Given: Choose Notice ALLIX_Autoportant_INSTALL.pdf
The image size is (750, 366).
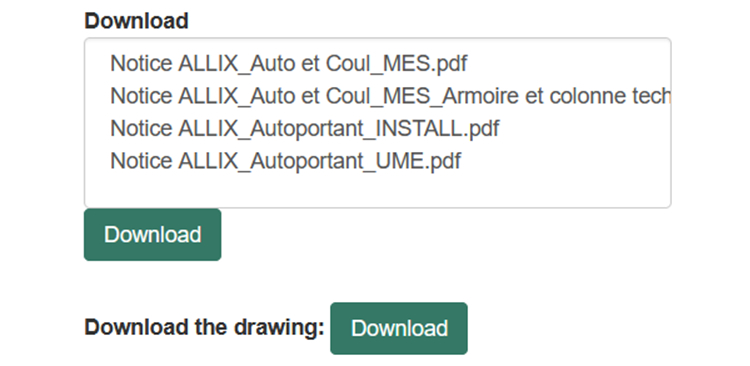Looking at the screenshot, I should (x=378, y=128).
